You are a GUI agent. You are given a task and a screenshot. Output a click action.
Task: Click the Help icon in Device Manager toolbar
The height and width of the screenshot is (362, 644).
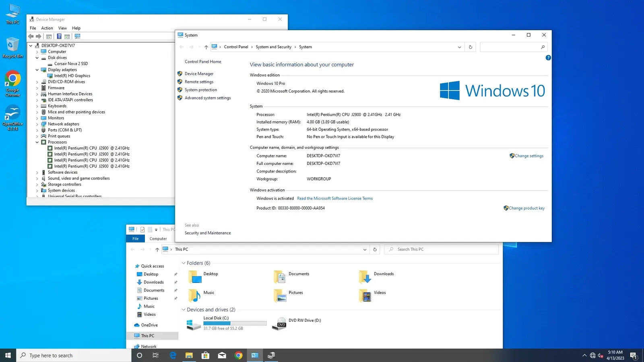tap(59, 36)
